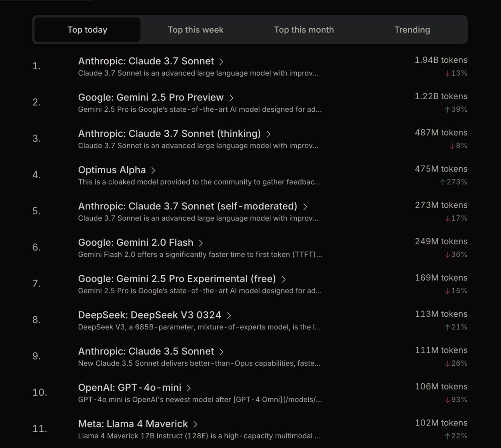Viewport: 501px width, 448px height.
Task: Open Gemini 2.5 Pro Experimental (free) link
Action: click(x=177, y=279)
